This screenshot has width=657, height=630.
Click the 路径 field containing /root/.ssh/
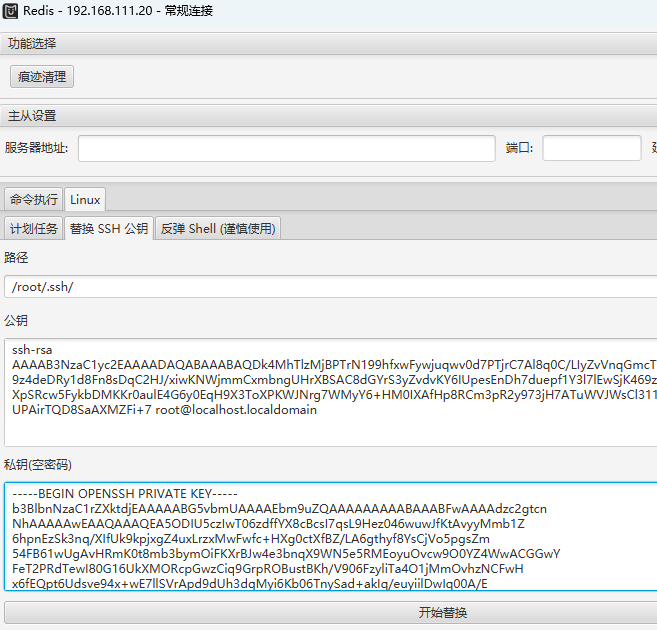(x=330, y=286)
